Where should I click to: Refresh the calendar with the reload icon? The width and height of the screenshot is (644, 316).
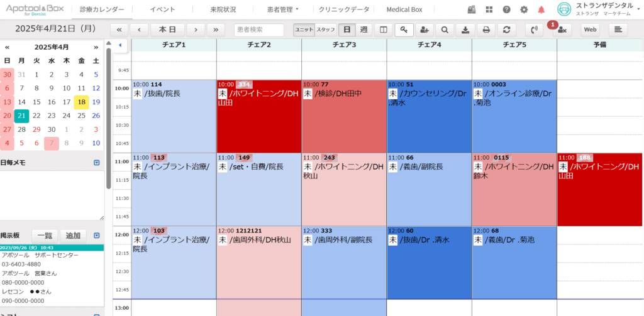coord(506,30)
